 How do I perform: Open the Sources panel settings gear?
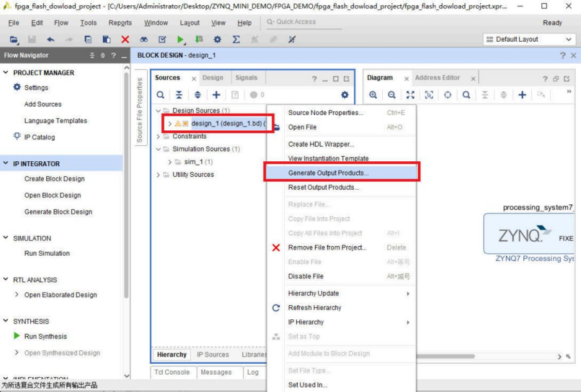coord(344,95)
